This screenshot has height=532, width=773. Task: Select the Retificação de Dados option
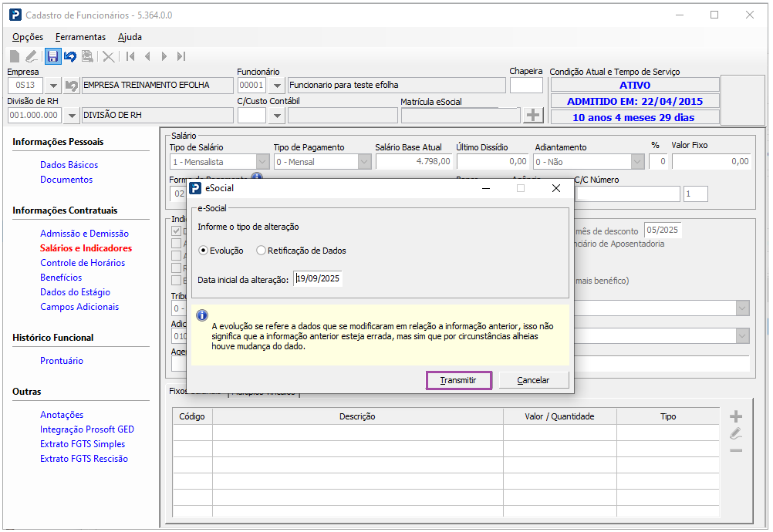(262, 251)
